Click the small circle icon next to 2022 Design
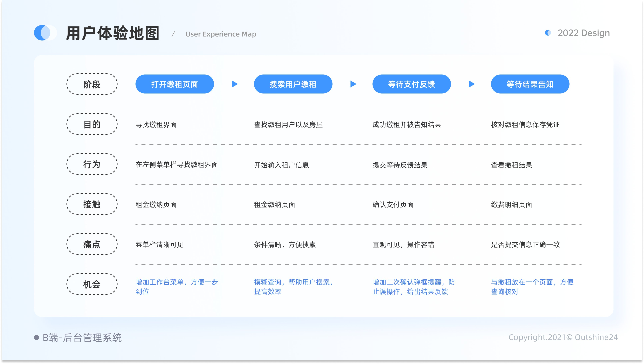 548,33
